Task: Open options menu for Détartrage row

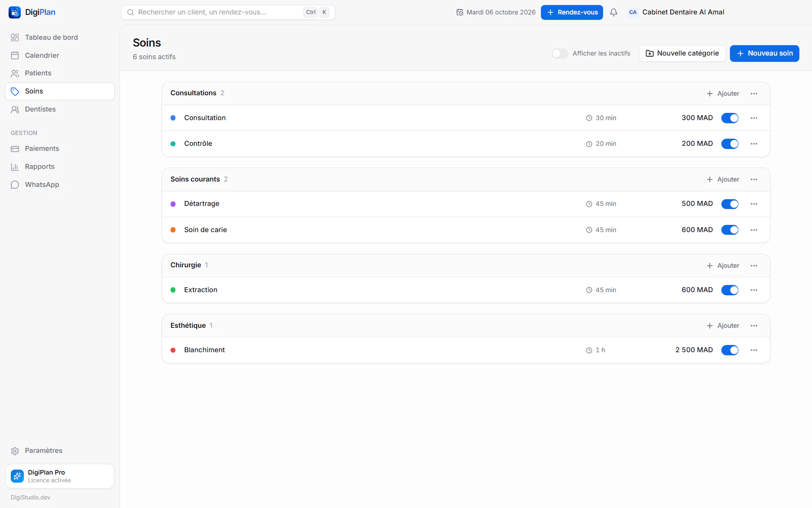Action: [x=754, y=204]
